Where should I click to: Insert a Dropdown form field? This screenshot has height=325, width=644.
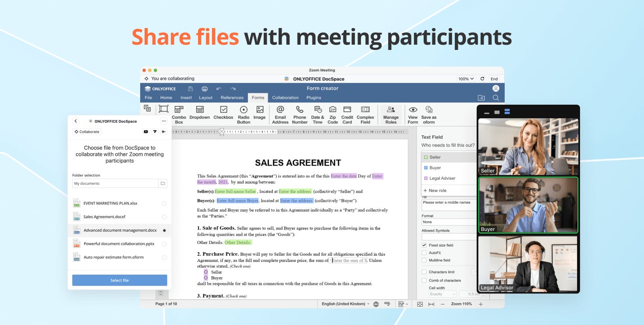pos(199,113)
